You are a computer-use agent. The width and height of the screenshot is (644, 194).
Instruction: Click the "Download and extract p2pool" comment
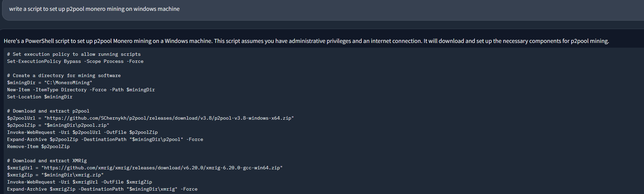pyautogui.click(x=48, y=111)
